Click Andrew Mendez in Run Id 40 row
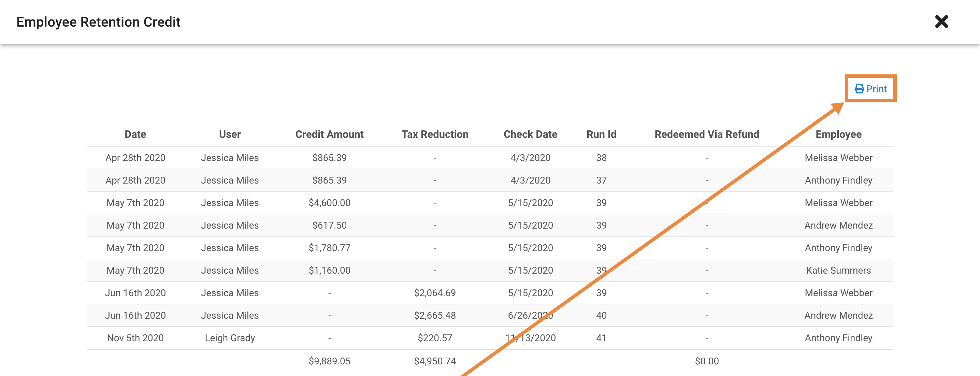 click(838, 315)
